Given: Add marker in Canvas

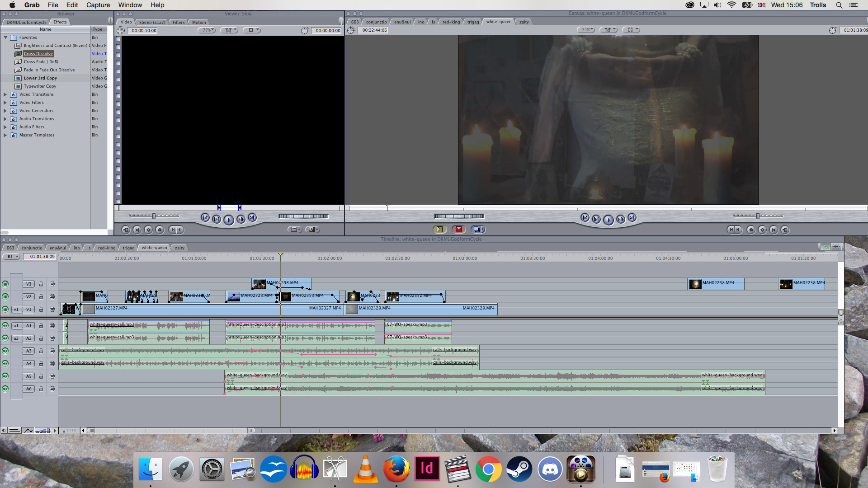Looking at the screenshot, I should coord(751,230).
